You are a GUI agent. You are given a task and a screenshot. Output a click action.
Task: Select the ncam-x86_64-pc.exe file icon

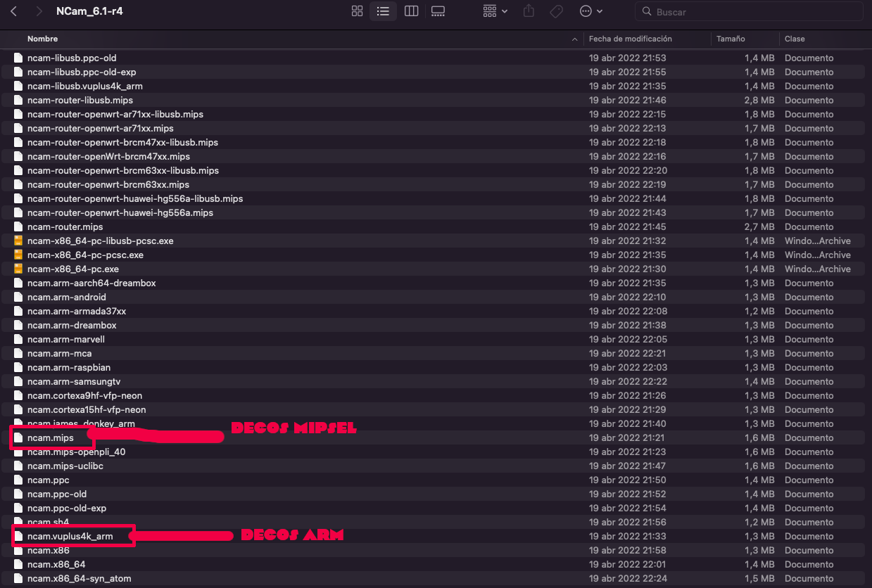click(x=19, y=269)
